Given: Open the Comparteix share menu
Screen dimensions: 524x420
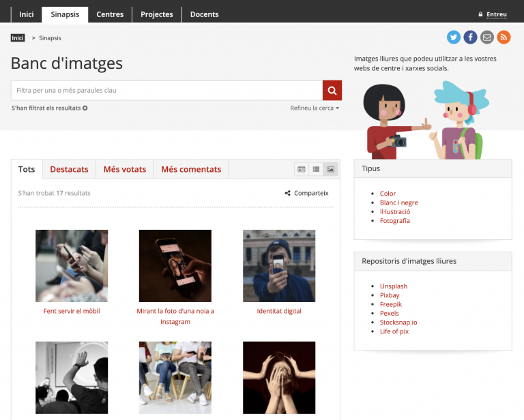Looking at the screenshot, I should 307,193.
